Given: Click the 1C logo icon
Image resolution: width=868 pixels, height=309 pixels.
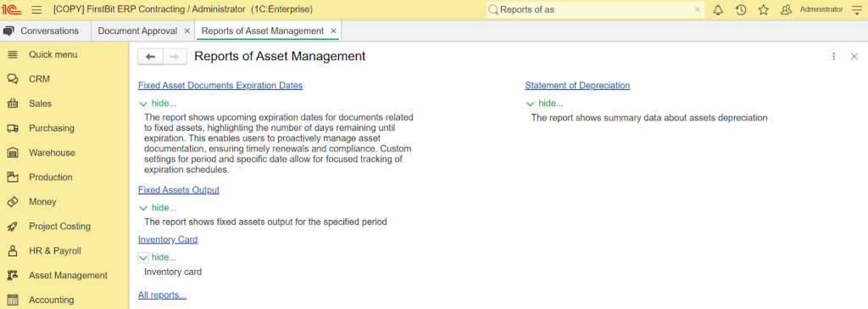Looking at the screenshot, I should point(12,9).
